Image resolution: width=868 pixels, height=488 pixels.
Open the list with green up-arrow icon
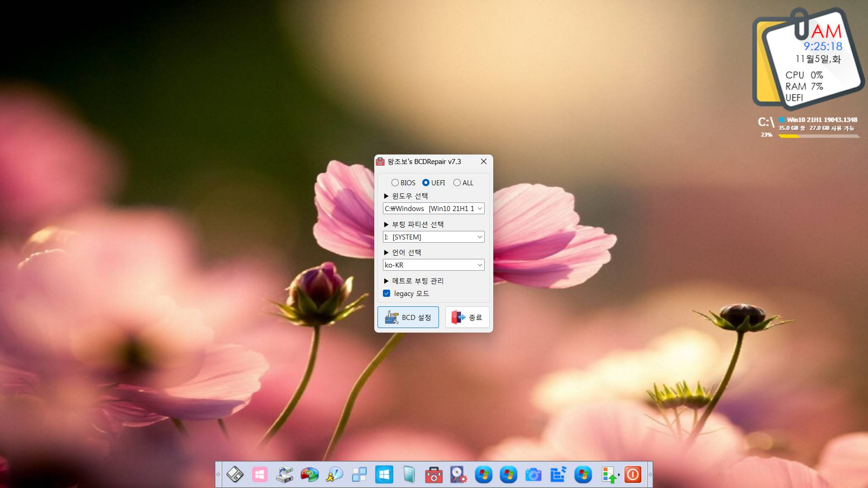(x=609, y=474)
